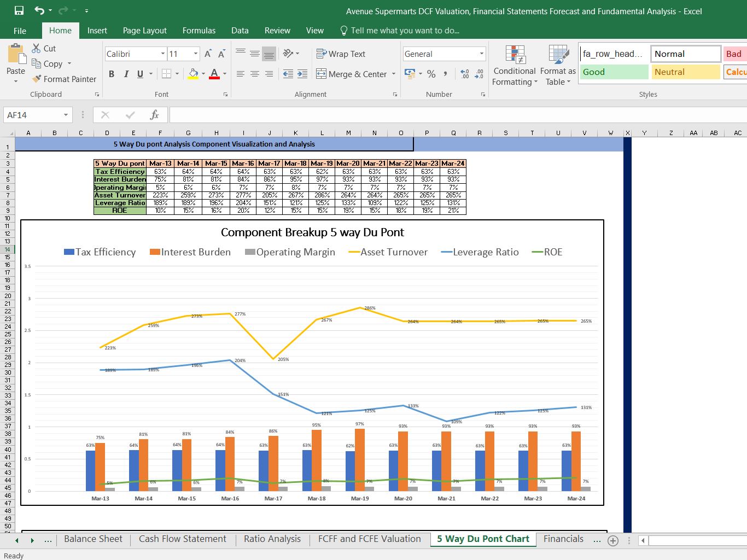Screen dimensions: 747x560
Task: Open Font dialog launcher arrow
Action: 225,95
